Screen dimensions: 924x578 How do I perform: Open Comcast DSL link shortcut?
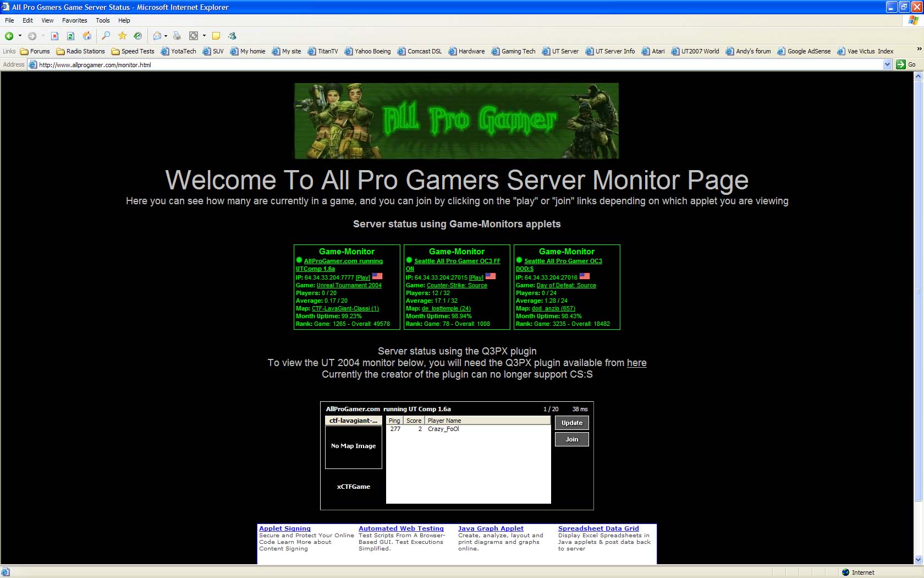pos(420,51)
